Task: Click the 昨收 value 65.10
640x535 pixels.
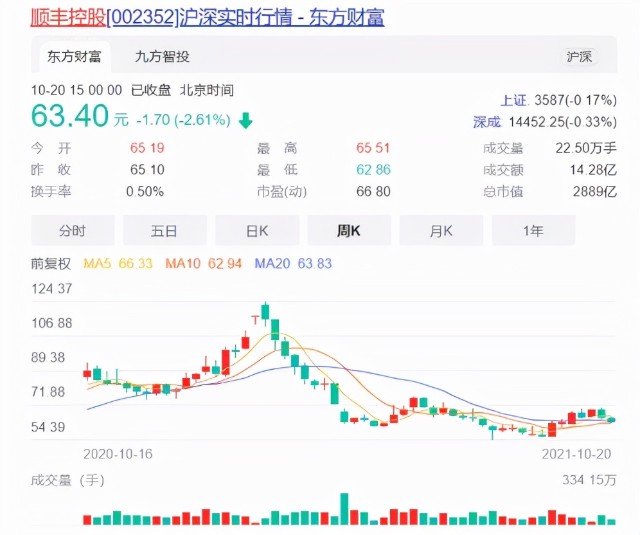Action: (147, 169)
